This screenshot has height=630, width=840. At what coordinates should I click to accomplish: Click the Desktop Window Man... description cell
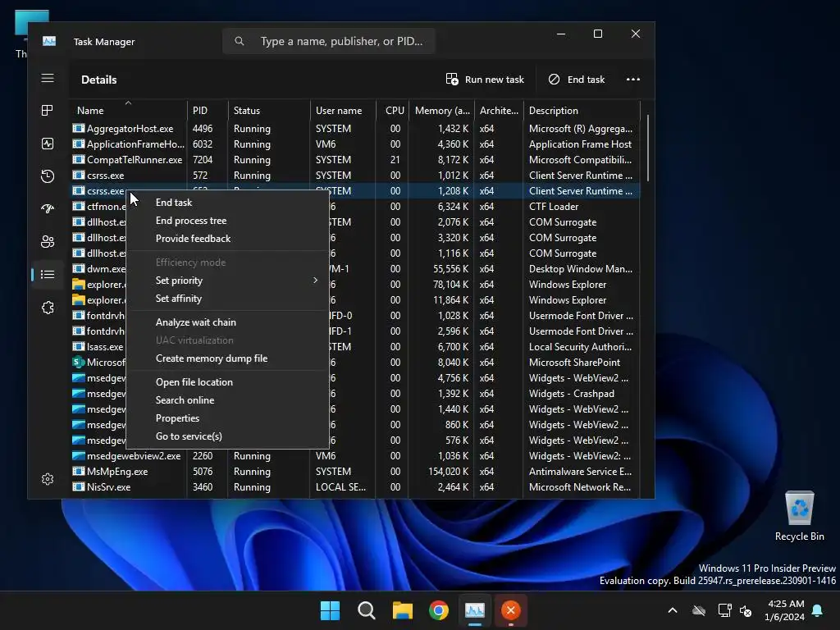[x=581, y=269]
